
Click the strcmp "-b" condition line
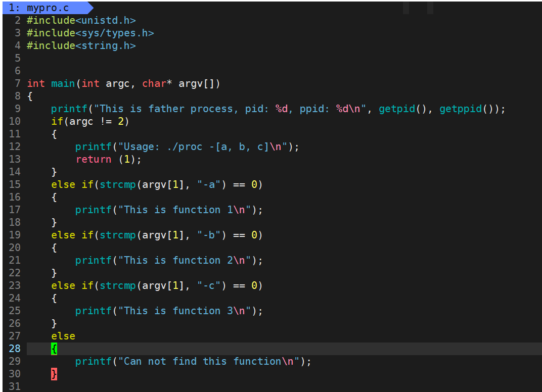click(157, 235)
